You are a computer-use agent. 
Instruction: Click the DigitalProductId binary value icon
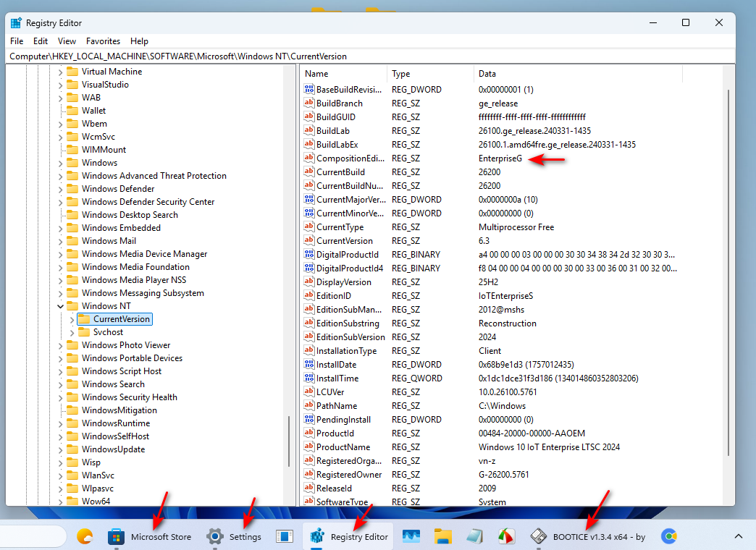[309, 254]
